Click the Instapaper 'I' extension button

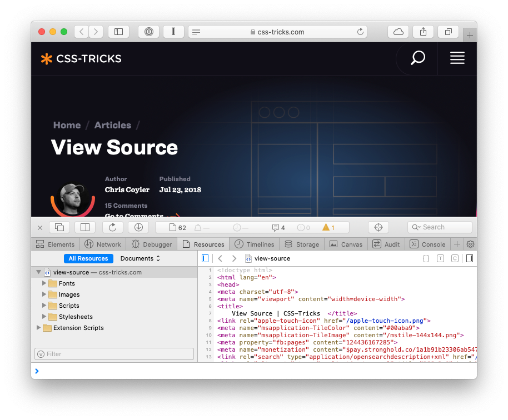point(173,32)
